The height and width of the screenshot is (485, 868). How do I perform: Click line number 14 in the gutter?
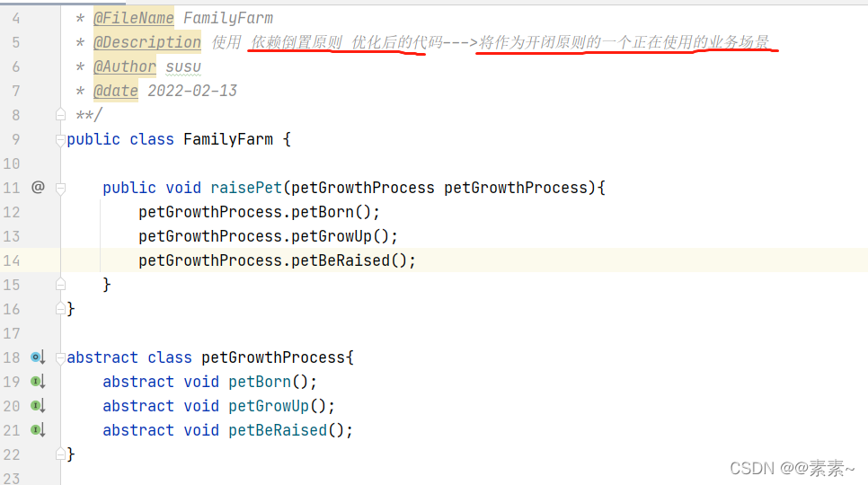(12, 261)
